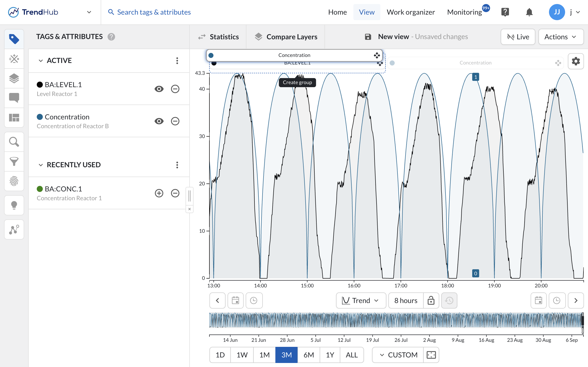Image resolution: width=588 pixels, height=367 pixels.
Task: Open the Monitoring menu
Action: pos(465,12)
